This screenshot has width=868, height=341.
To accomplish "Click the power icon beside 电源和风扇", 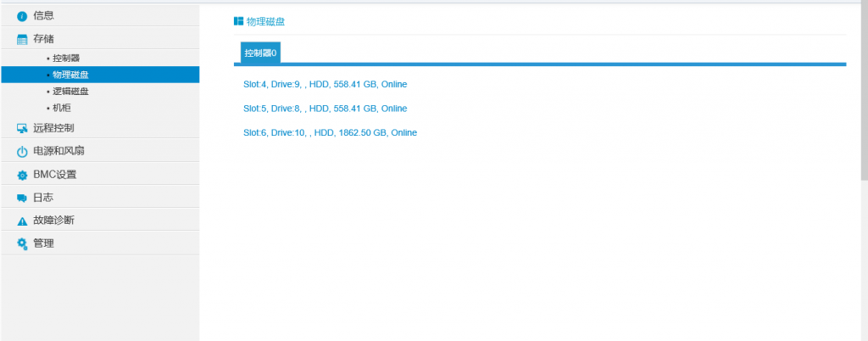I will pyautogui.click(x=22, y=152).
